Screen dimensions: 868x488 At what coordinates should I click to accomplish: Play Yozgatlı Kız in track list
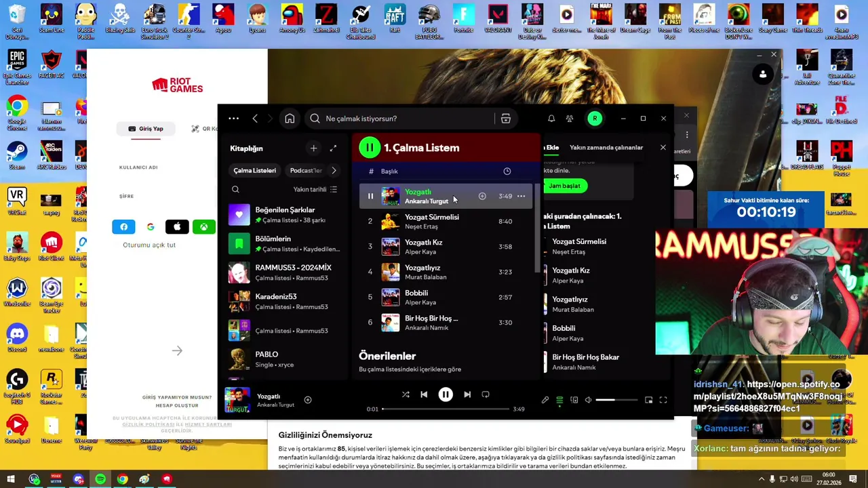[446, 247]
